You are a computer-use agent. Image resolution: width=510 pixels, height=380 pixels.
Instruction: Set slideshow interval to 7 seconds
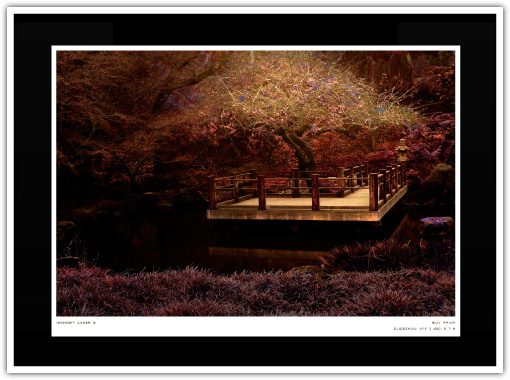[449, 329]
